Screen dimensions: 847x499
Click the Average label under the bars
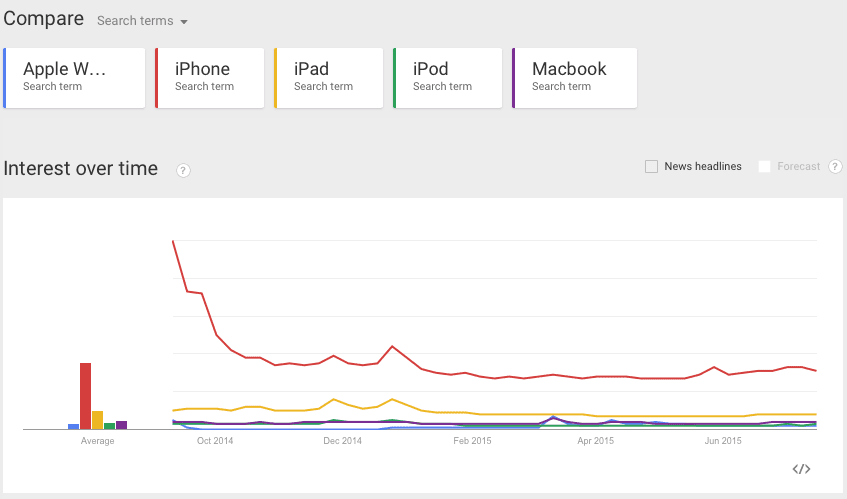click(97, 441)
